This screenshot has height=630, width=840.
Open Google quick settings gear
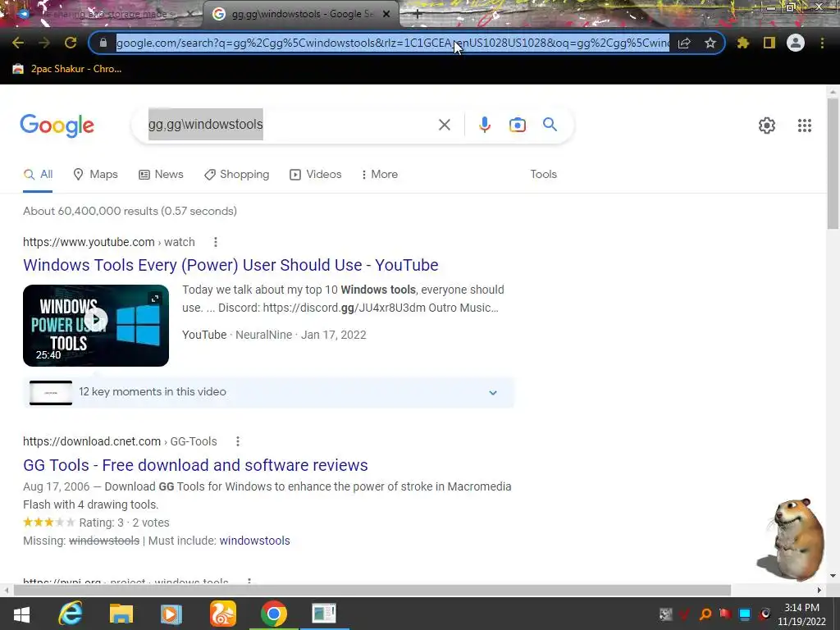coord(767,126)
